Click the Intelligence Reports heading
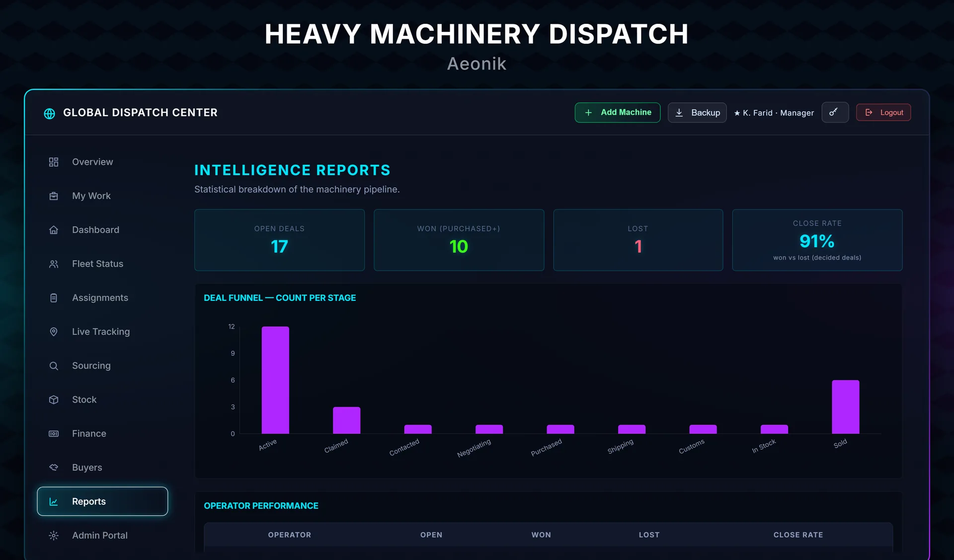This screenshot has height=560, width=954. (x=292, y=170)
